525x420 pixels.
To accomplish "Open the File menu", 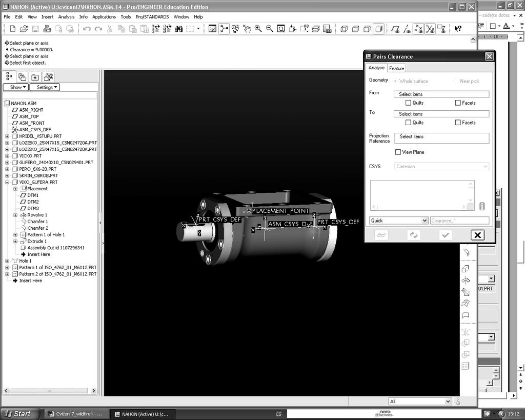I will click(7, 17).
